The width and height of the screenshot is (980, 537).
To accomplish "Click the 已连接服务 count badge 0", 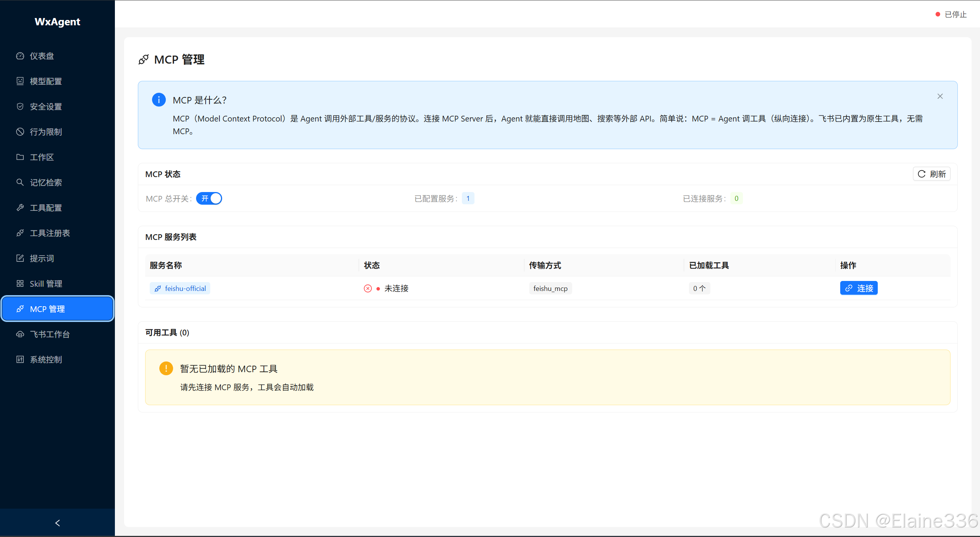I will pos(736,199).
